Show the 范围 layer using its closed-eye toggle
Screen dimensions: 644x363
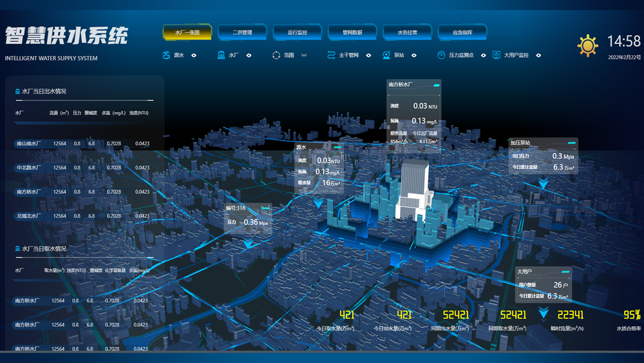click(x=304, y=55)
